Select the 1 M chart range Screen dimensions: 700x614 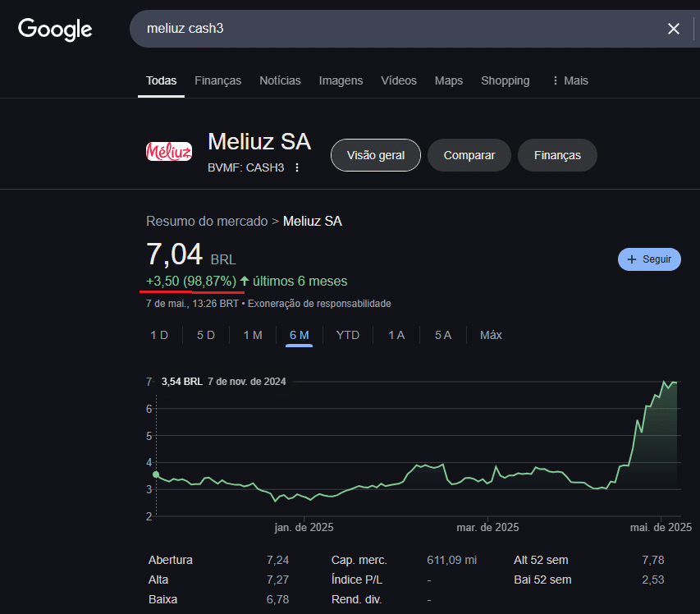pos(253,335)
